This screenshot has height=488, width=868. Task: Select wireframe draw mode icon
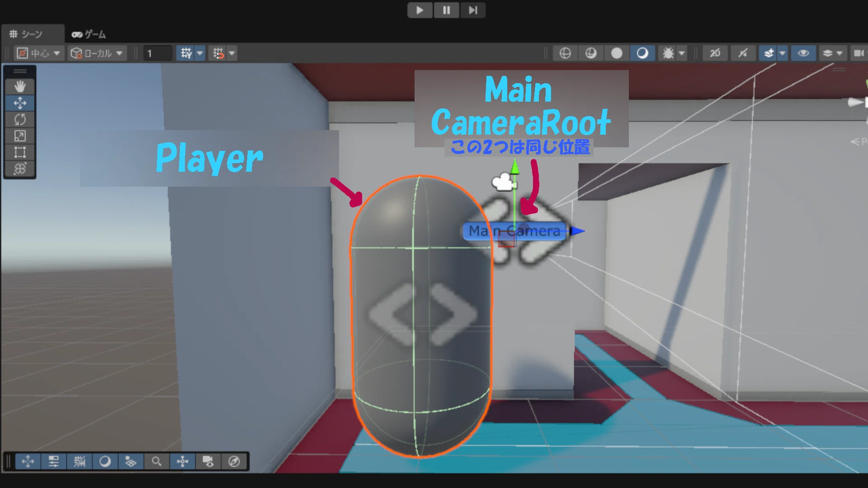565,53
